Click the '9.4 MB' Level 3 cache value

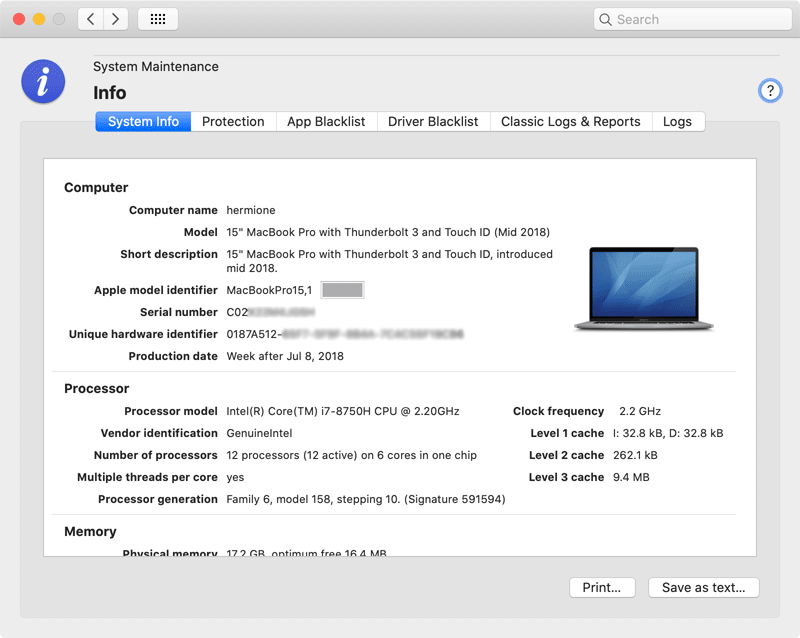pyautogui.click(x=631, y=477)
